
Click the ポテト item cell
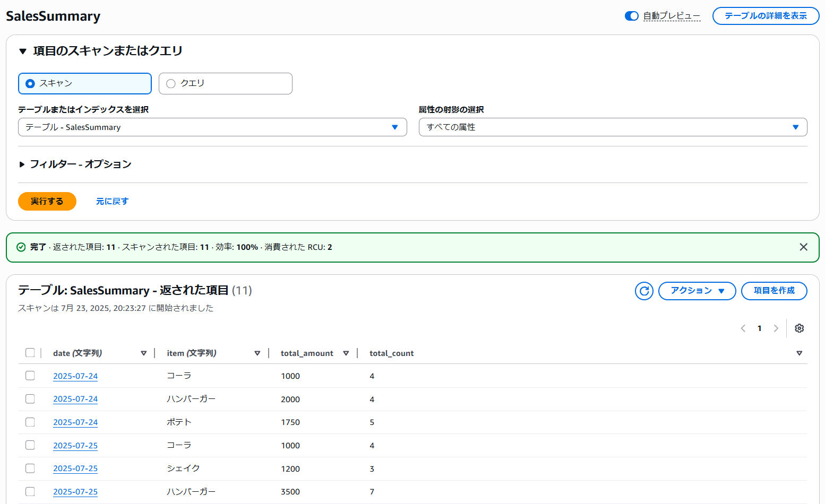click(179, 422)
